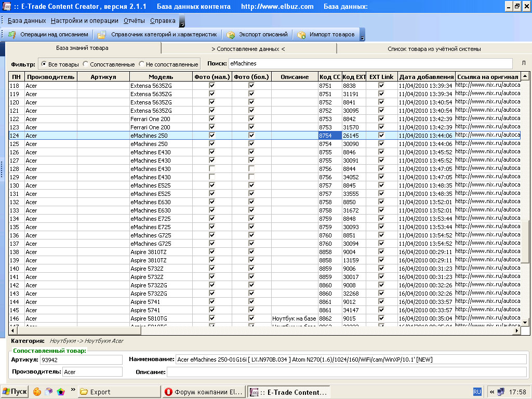
Task: Open the Настройки и операции menu
Action: (x=85, y=21)
